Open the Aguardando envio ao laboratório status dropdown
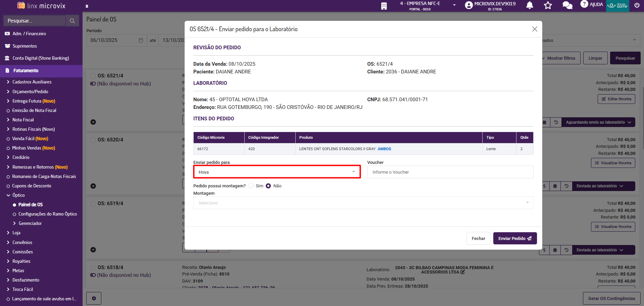Viewport: 644px width, 306px height. pyautogui.click(x=598, y=122)
